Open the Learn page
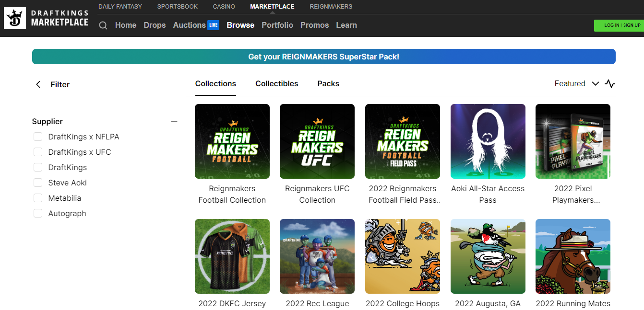This screenshot has width=644, height=310. [346, 25]
